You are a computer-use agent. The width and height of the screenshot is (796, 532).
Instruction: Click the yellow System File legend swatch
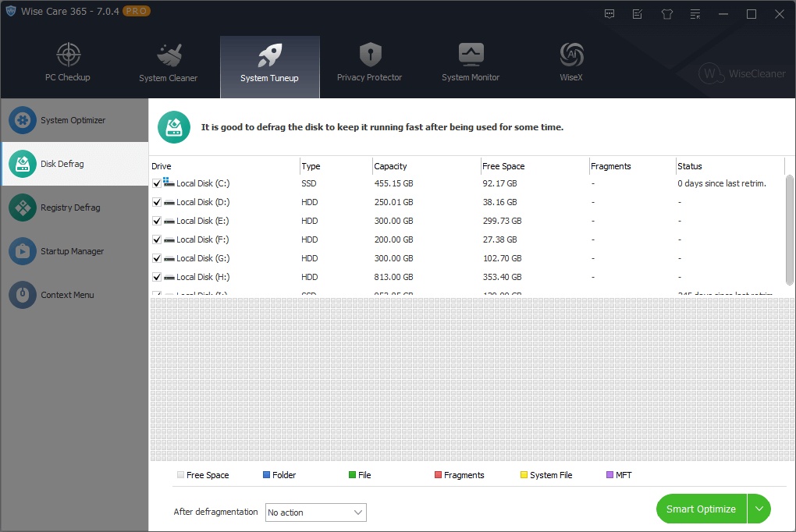pos(524,474)
